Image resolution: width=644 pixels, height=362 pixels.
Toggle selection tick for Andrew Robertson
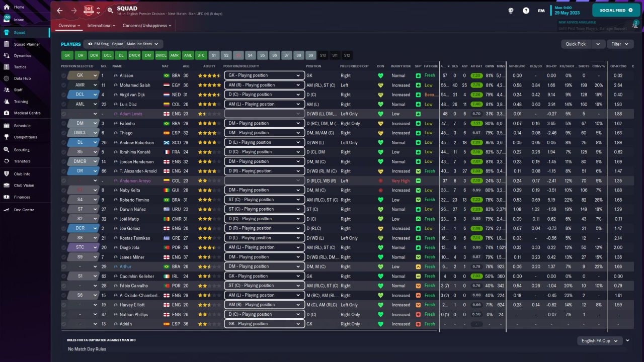tap(64, 142)
